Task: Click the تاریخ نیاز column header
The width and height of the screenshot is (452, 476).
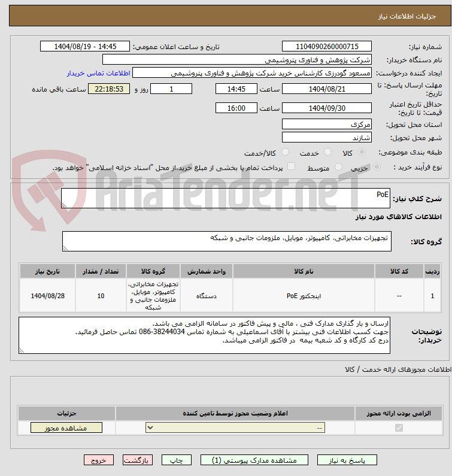Action: click(48, 271)
